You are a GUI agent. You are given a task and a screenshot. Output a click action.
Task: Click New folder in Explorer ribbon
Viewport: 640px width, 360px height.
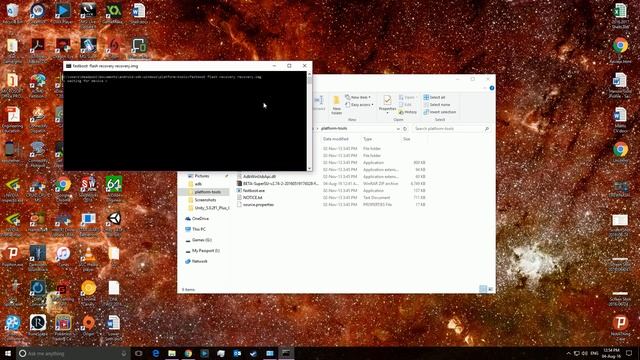click(336, 105)
